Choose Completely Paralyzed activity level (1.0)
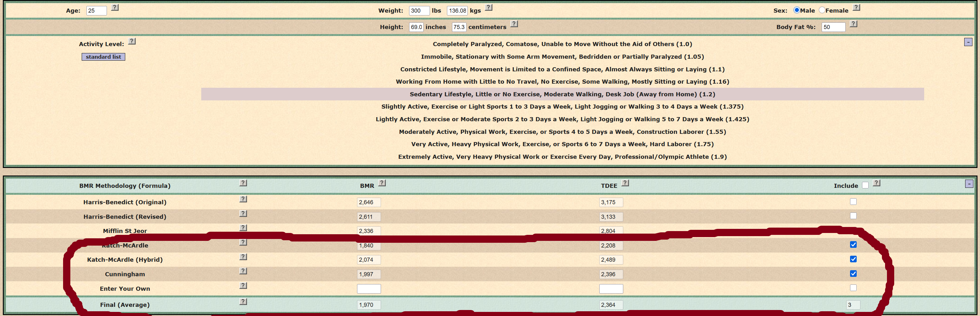The image size is (980, 316). pos(562,44)
